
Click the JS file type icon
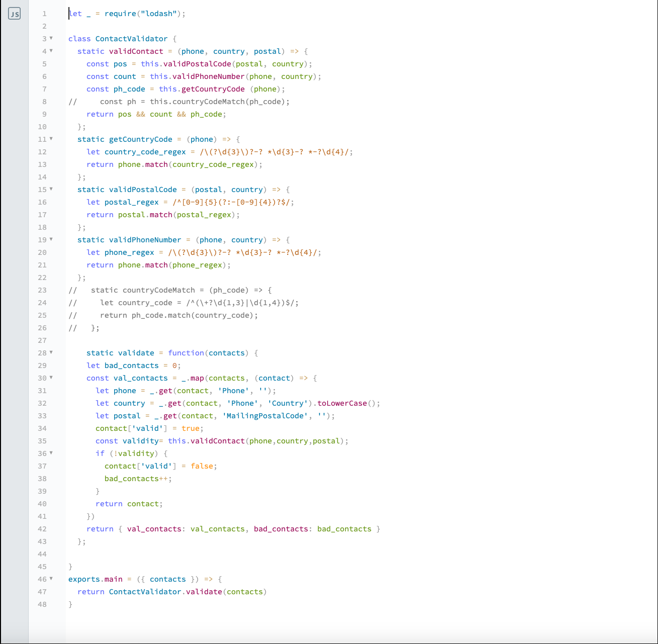[x=15, y=14]
